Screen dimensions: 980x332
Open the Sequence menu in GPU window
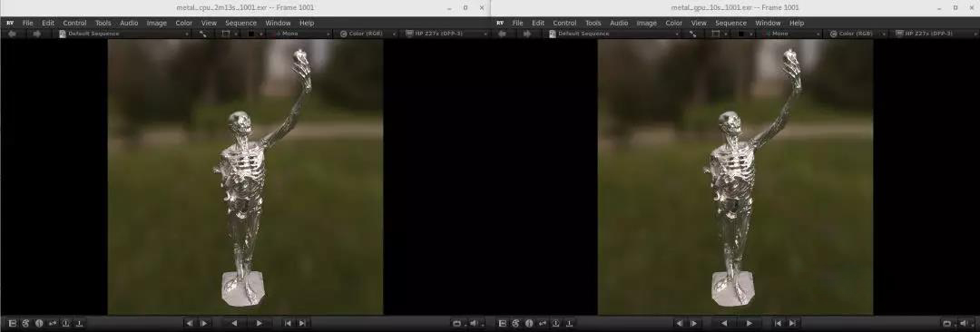pos(730,24)
